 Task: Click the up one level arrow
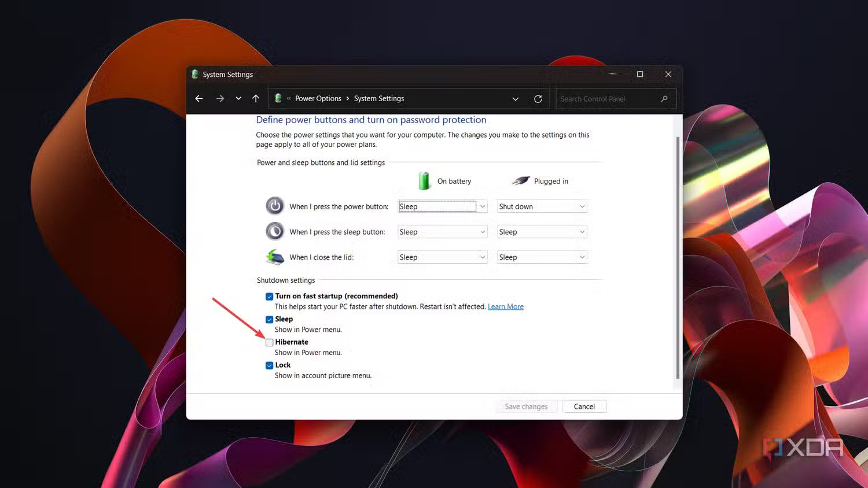coord(256,98)
